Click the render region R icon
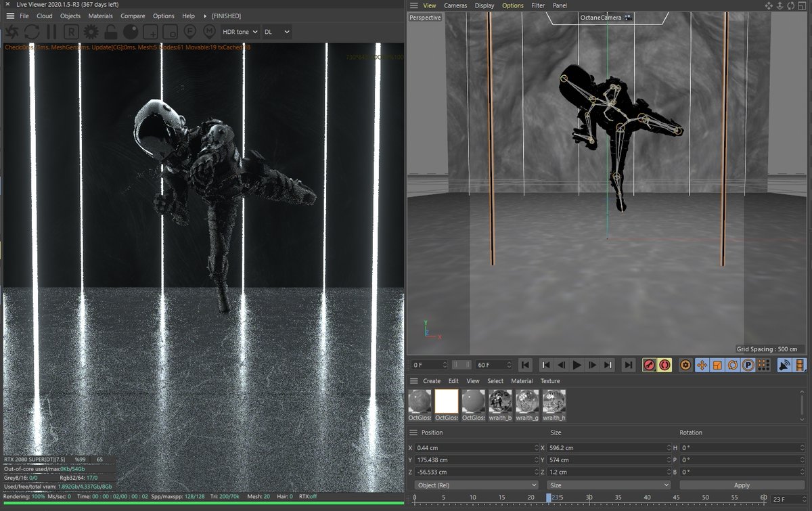 tap(71, 31)
